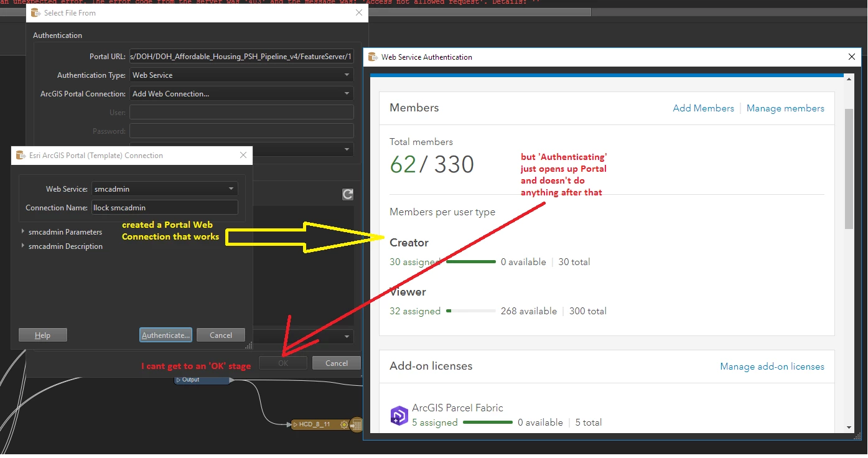
Task: Open the ArcGIS Portal Connection dropdown
Action: [x=241, y=94]
